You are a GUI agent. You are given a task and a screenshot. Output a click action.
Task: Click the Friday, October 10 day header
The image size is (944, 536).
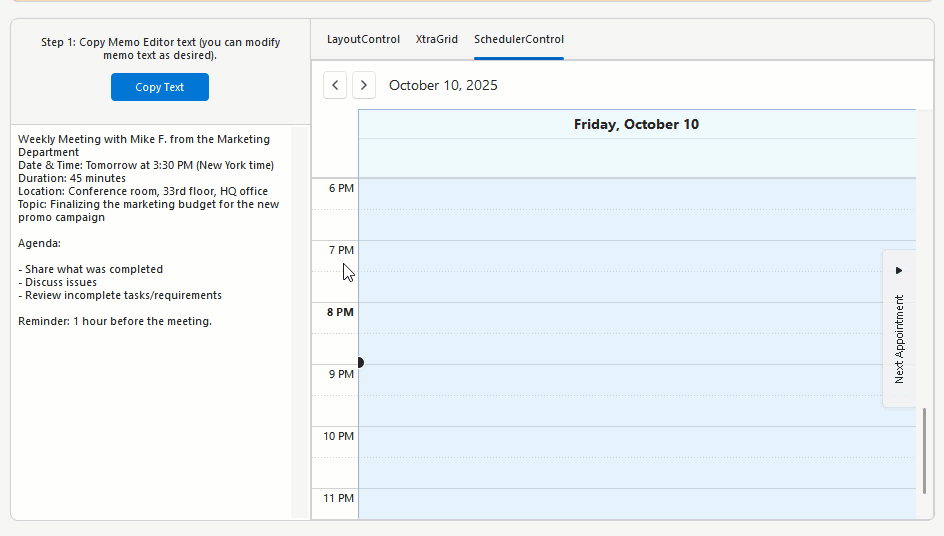636,124
